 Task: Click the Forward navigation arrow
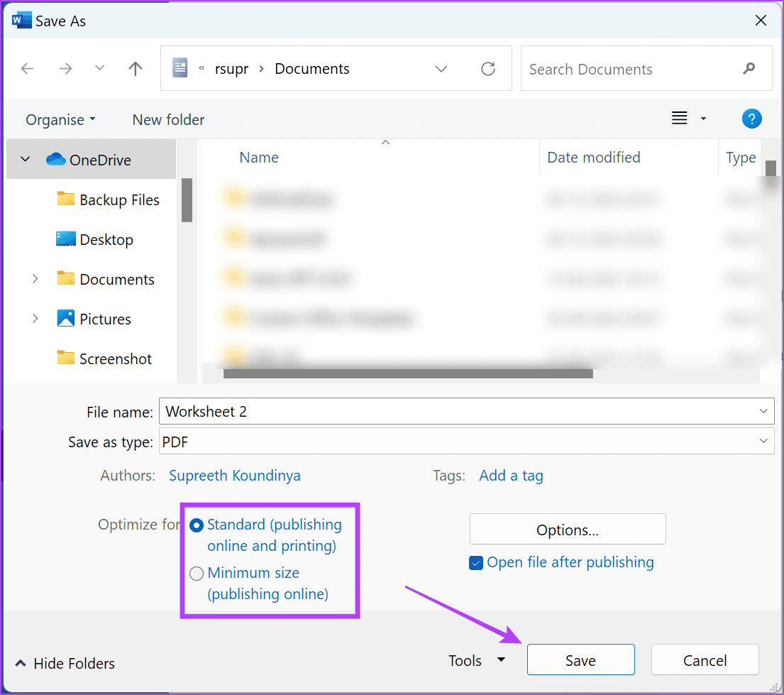tap(65, 68)
